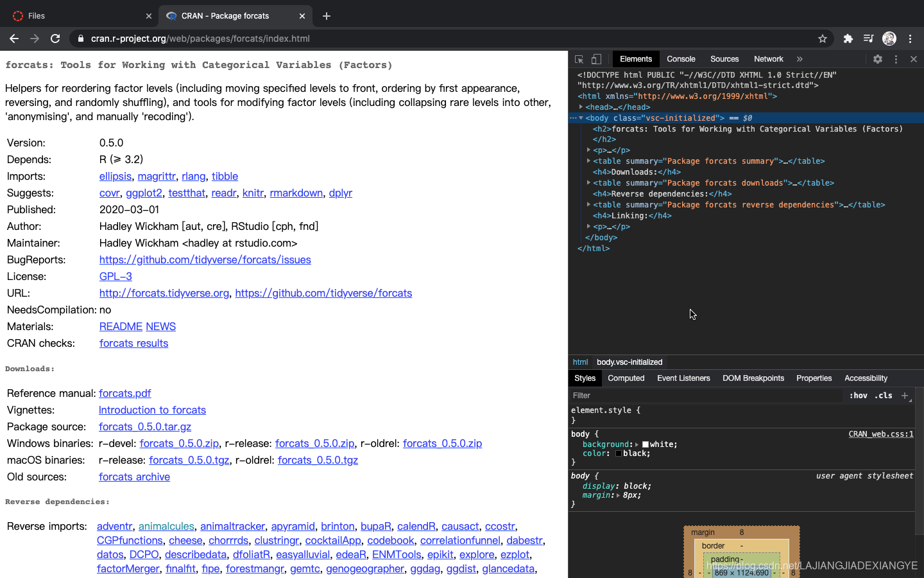This screenshot has height=578, width=924.
Task: Select the Styles tab
Action: 585,378
